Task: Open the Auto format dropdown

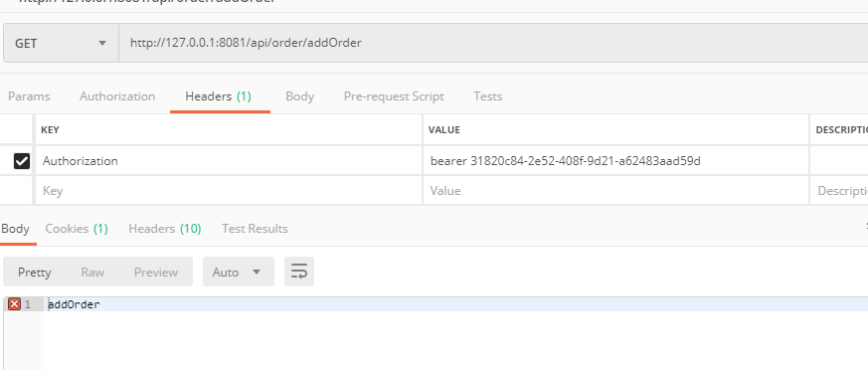Action: [238, 272]
